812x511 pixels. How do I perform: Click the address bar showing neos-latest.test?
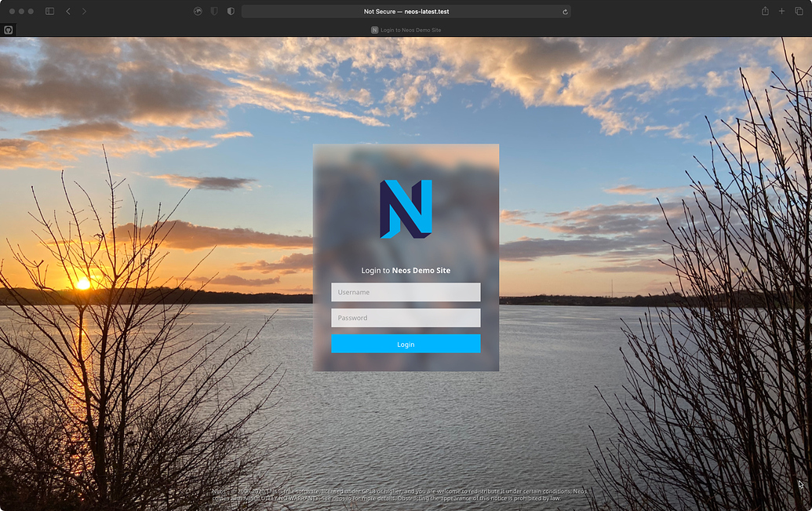pyautogui.click(x=406, y=12)
